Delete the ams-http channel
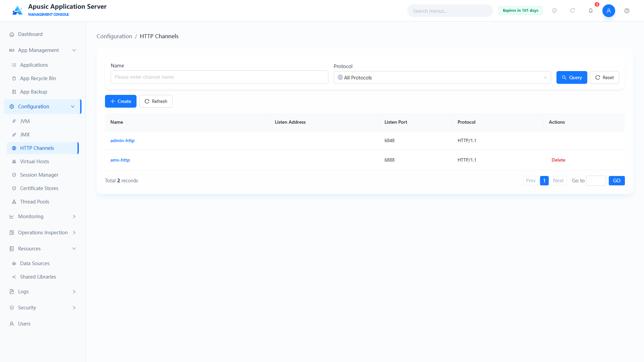This screenshot has height=362, width=644. pyautogui.click(x=558, y=160)
